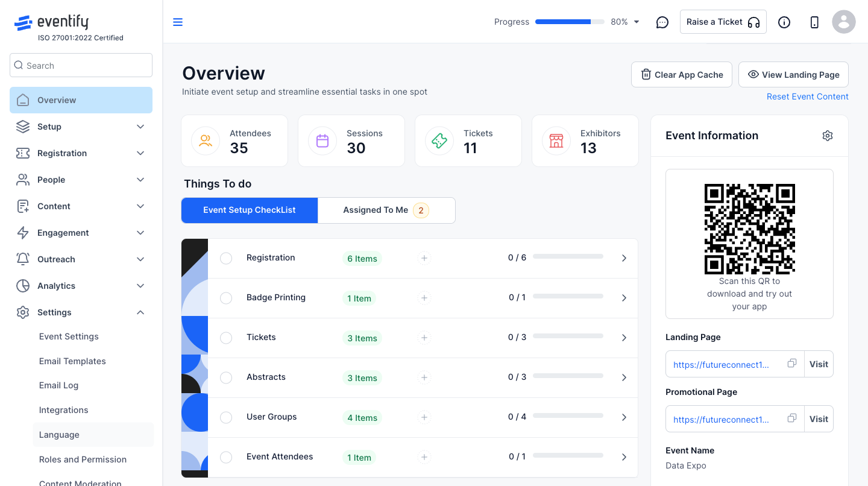Open Email Templates submenu item
This screenshot has height=486, width=868.
[72, 361]
